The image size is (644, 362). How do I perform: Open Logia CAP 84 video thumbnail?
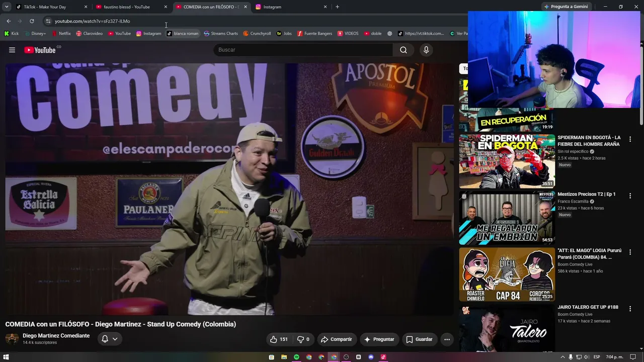[x=507, y=275]
